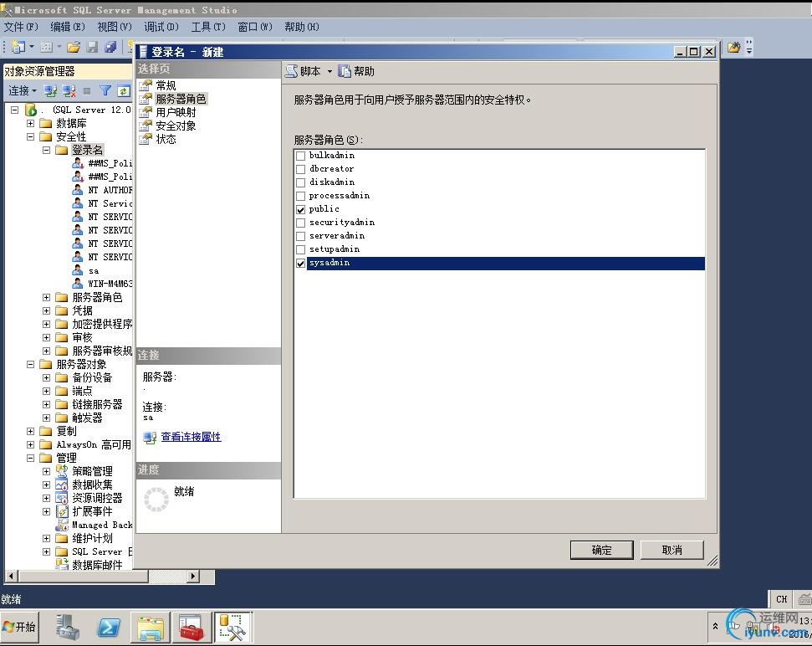
Task: Click the Stop icon in Object Explorer toolbar
Action: click(87, 91)
